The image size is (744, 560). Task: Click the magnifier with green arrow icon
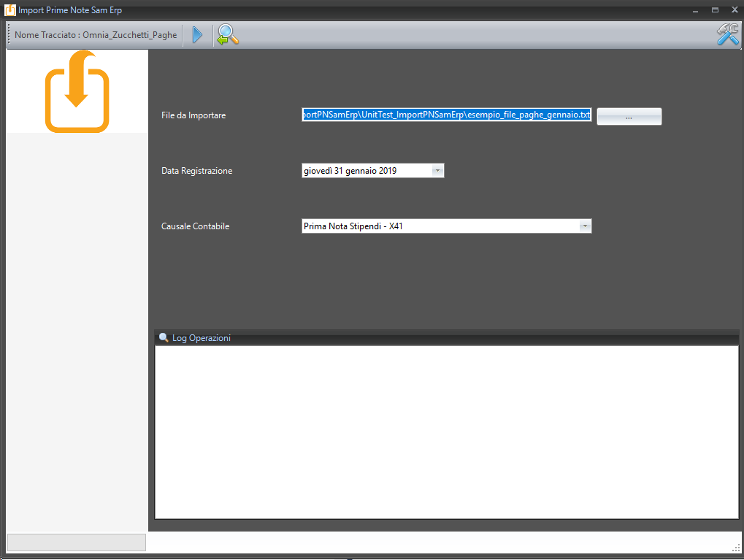pyautogui.click(x=228, y=34)
